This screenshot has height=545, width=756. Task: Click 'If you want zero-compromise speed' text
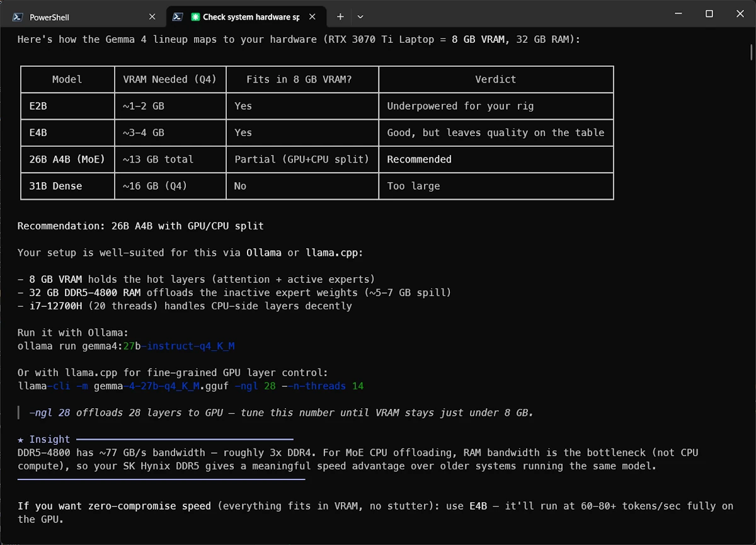pyautogui.click(x=114, y=506)
